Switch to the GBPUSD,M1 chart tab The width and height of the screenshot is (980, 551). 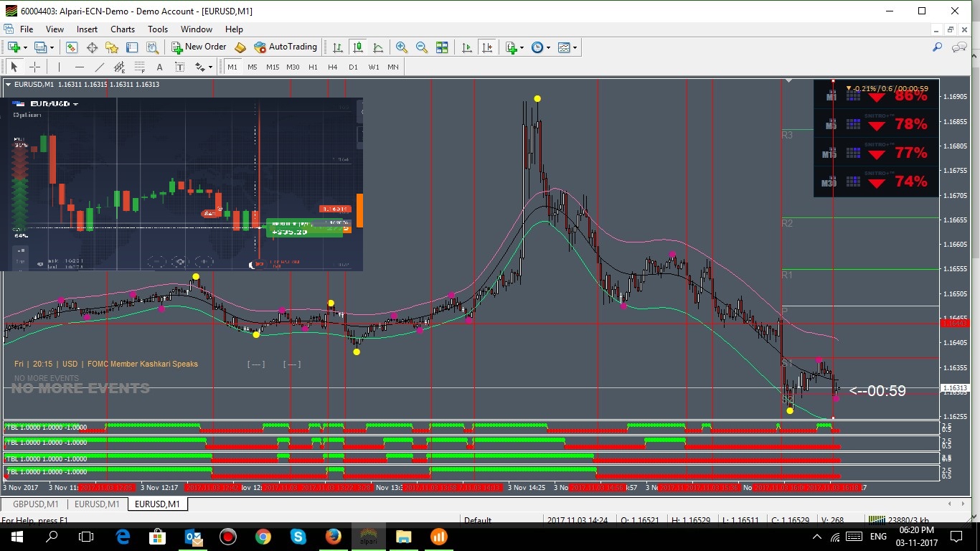tap(36, 504)
